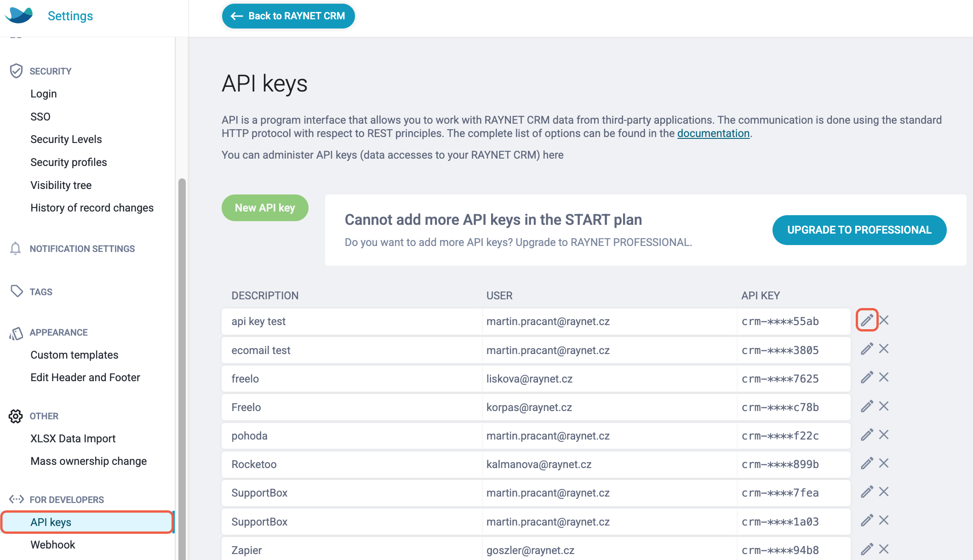The image size is (973, 560).
Task: Click the notification bell icon
Action: 15,248
